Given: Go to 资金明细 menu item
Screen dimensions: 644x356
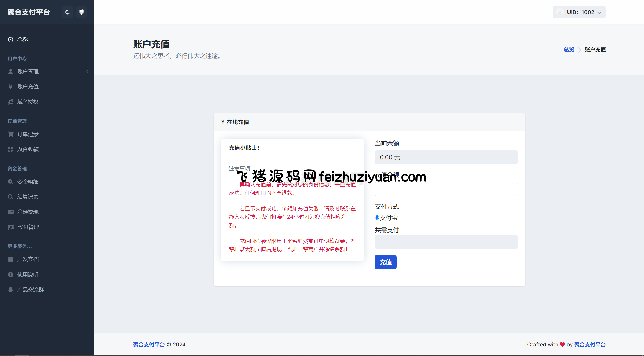Looking at the screenshot, I should [x=28, y=182].
